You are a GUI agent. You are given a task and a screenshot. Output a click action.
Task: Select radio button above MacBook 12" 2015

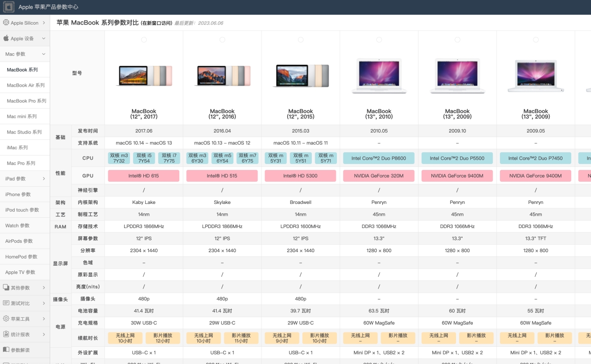coord(300,39)
